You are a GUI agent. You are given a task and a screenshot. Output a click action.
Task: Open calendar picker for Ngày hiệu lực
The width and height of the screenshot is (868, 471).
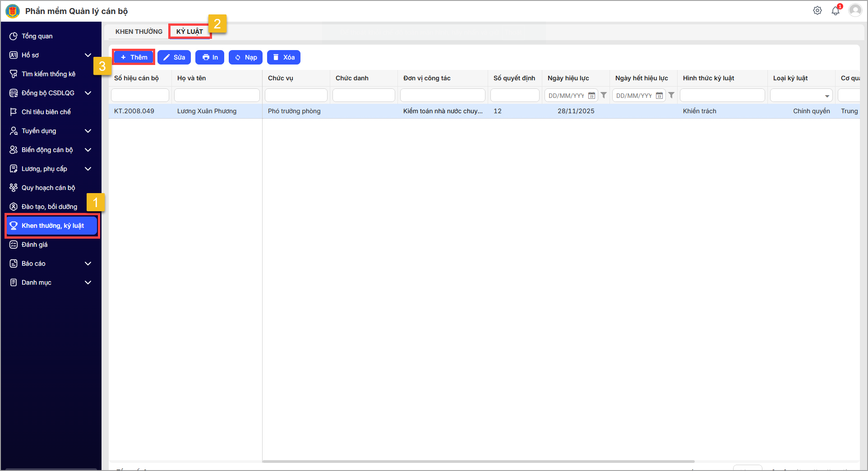pyautogui.click(x=591, y=96)
